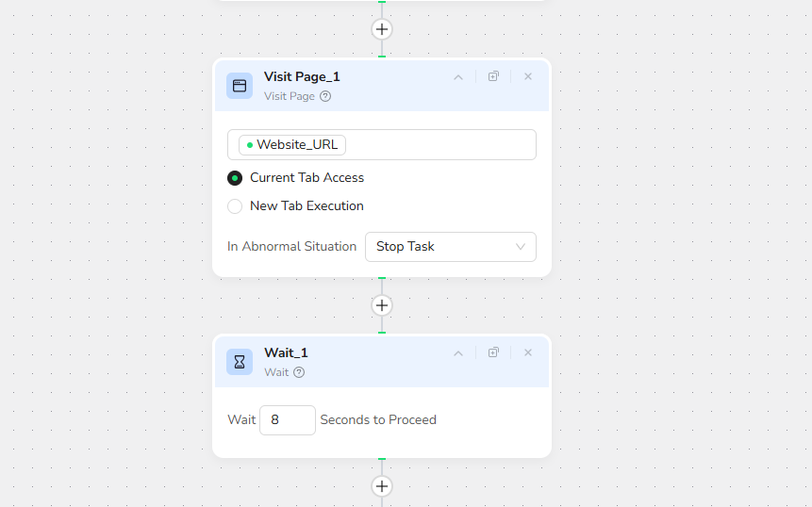Select New Tab Execution option
Image resolution: width=812 pixels, height=507 pixels.
[235, 206]
